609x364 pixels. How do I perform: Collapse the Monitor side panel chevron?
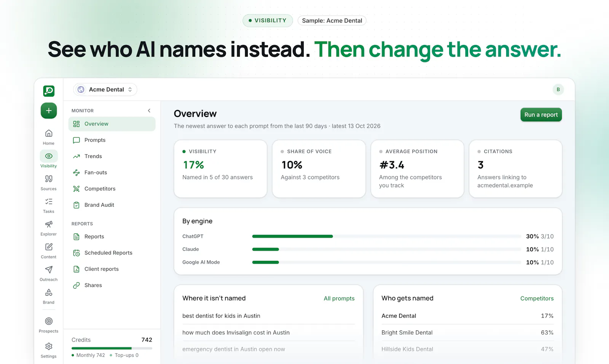click(x=149, y=111)
